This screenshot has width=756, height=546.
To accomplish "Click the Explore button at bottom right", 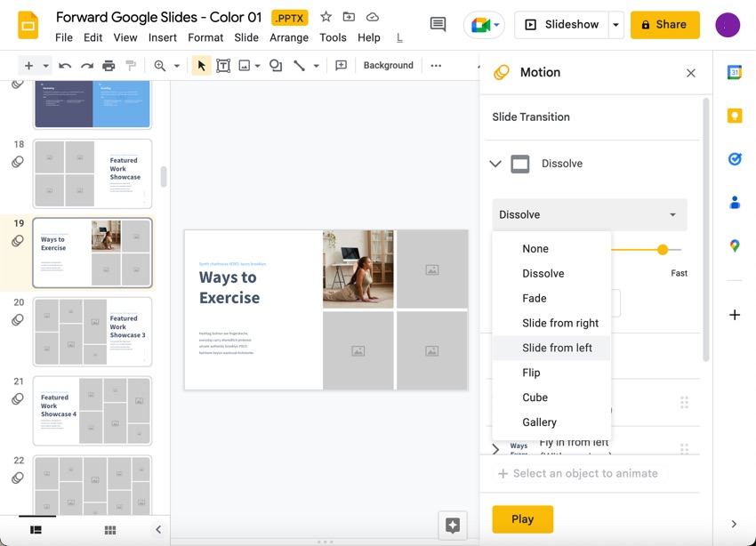I will (453, 525).
